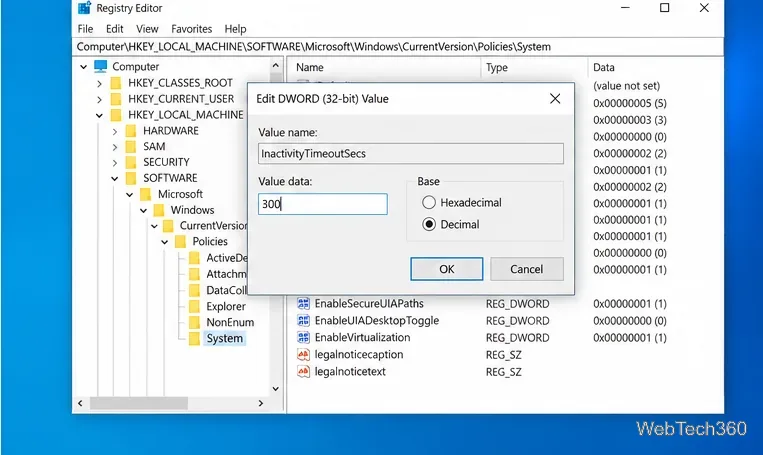Click the Computer icon in the tree
Viewport: 763px width, 455px height.
[100, 66]
